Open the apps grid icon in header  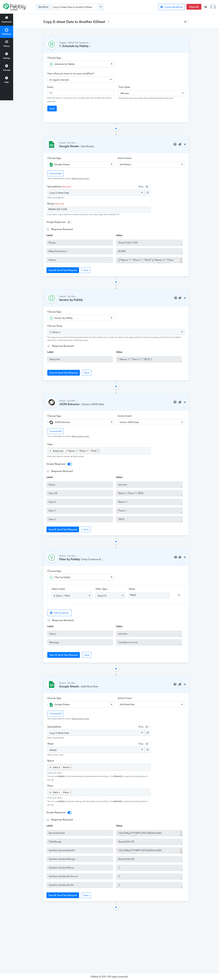(206, 7)
